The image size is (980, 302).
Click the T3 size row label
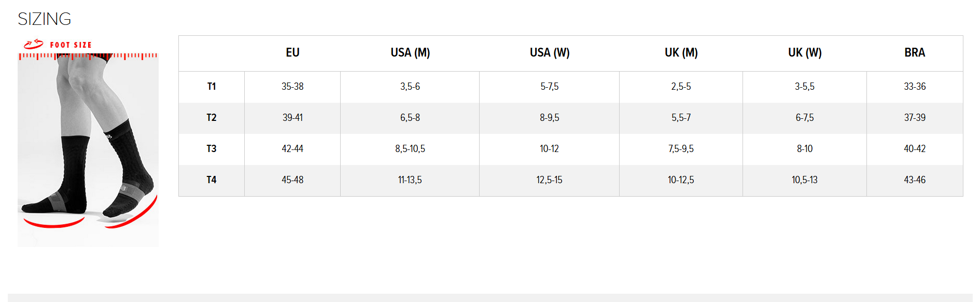coord(212,149)
